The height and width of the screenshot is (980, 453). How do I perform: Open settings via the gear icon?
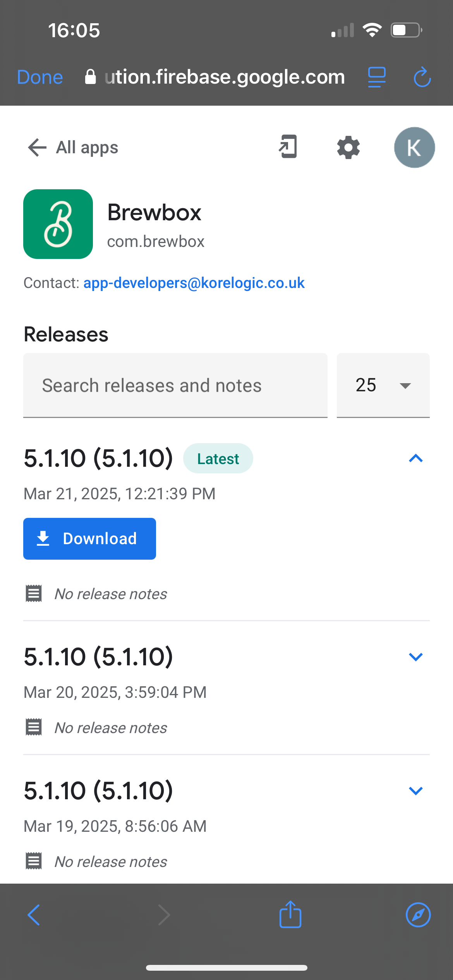[x=348, y=147]
